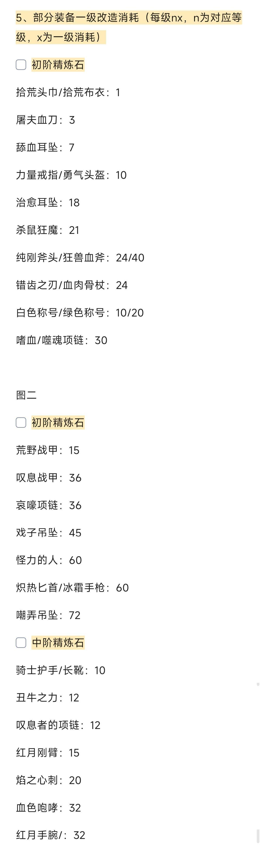The image size is (262, 868).
Task: Click the 嗜血/噬魂项链: 30 line
Action: (62, 340)
